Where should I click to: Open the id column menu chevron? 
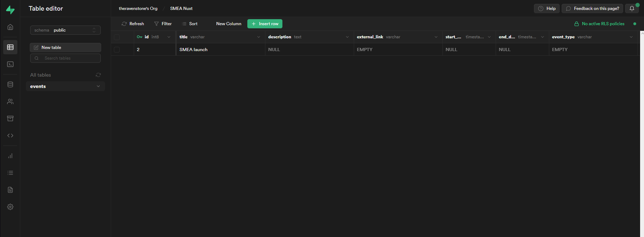[169, 37]
